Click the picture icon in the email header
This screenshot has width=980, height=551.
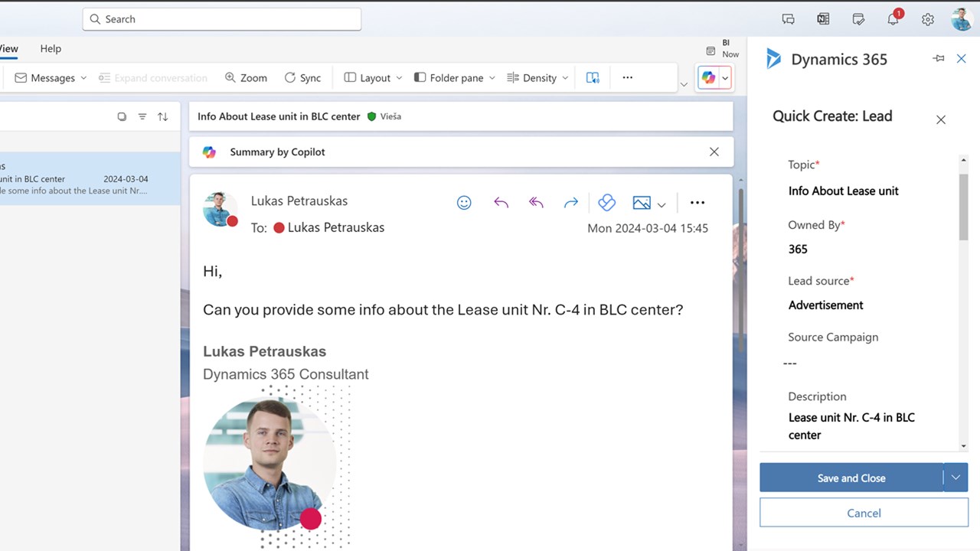[x=642, y=203]
